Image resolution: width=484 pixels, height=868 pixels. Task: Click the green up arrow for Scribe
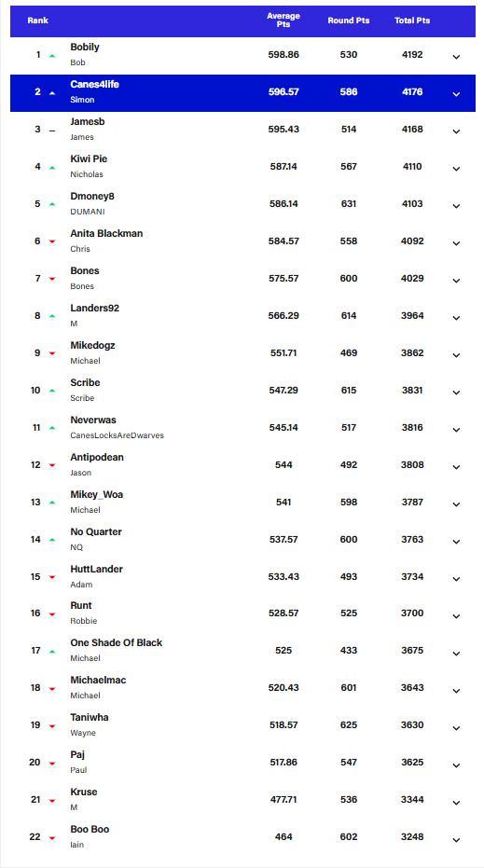[x=52, y=391]
